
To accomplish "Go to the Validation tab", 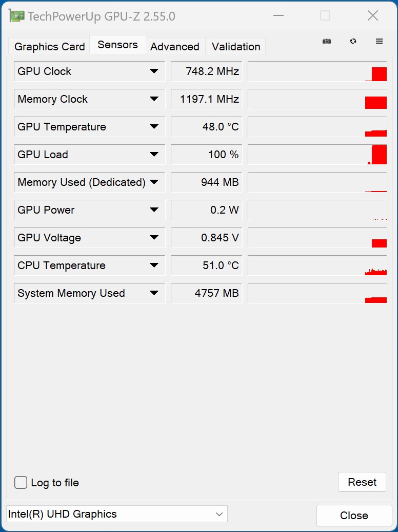I will [236, 47].
